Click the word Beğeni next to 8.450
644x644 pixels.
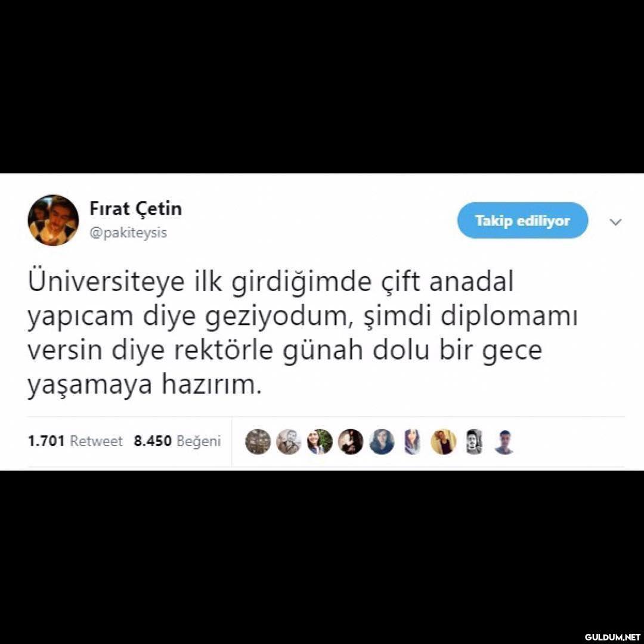[199, 441]
